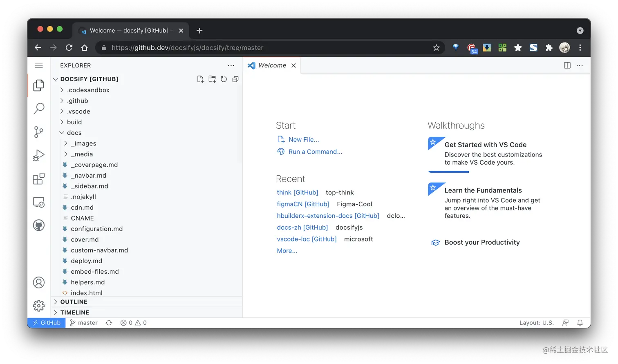Select the Welcome editor tab
618x364 pixels.
[272, 65]
